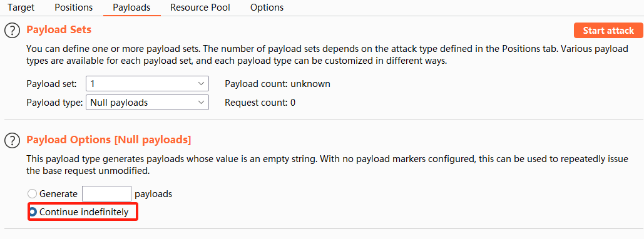Switch to the Target tab
The width and height of the screenshot is (644, 239).
[21, 8]
